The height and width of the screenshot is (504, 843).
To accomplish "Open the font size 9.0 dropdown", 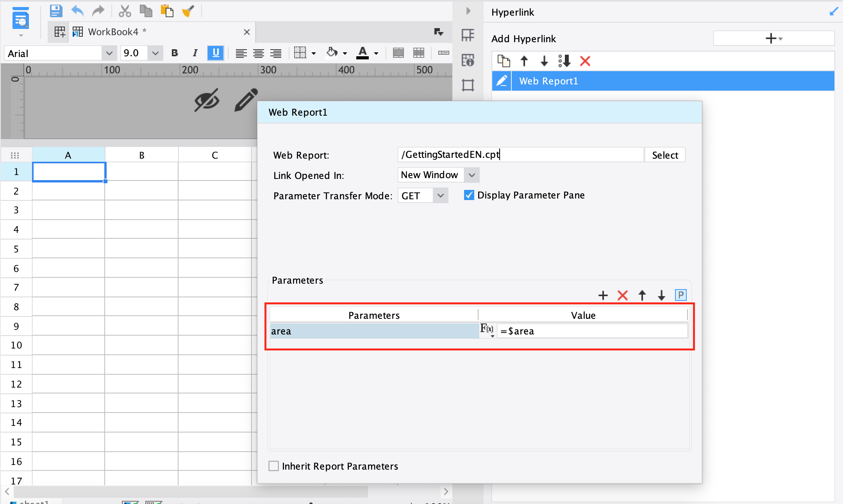I will [155, 53].
